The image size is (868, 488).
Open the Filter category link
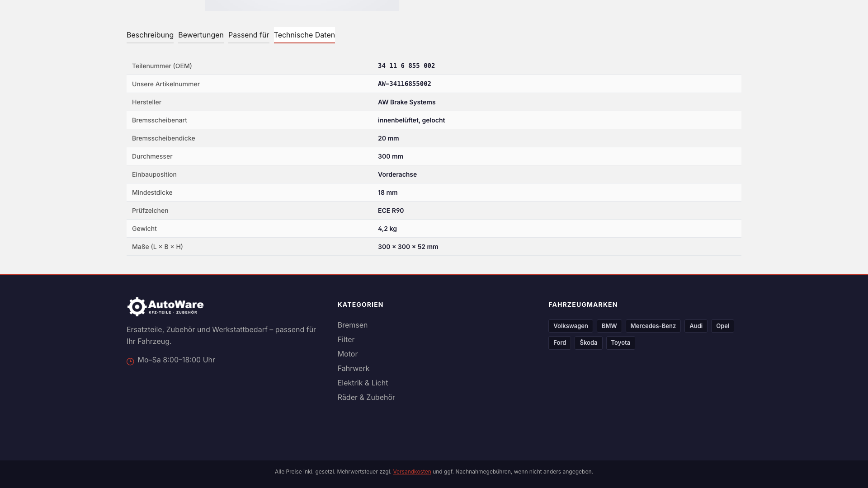pyautogui.click(x=346, y=339)
